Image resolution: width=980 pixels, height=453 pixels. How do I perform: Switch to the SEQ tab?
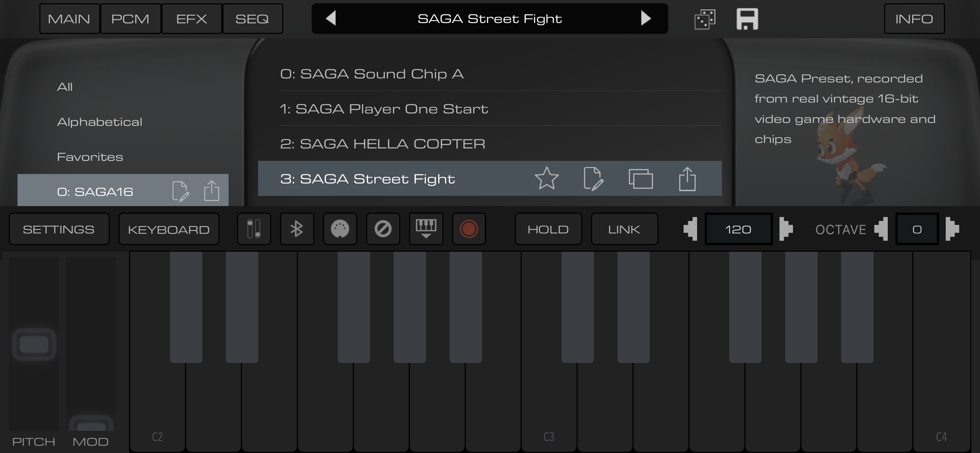click(x=253, y=19)
